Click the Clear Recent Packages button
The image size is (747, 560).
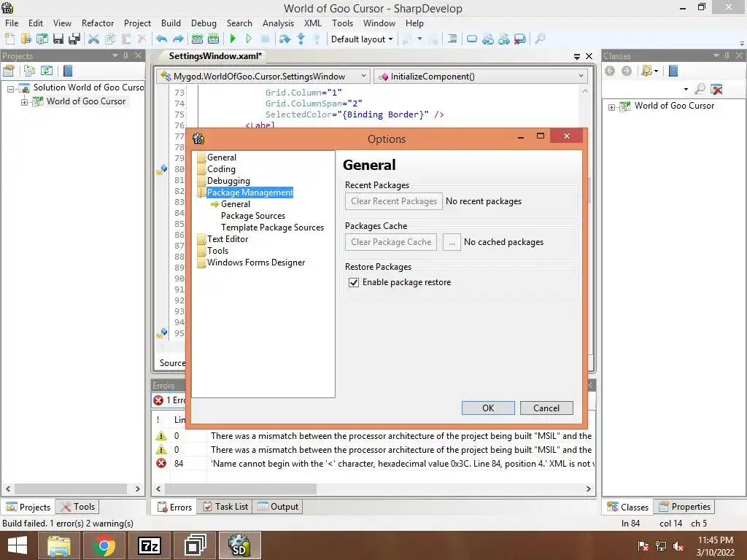(393, 201)
